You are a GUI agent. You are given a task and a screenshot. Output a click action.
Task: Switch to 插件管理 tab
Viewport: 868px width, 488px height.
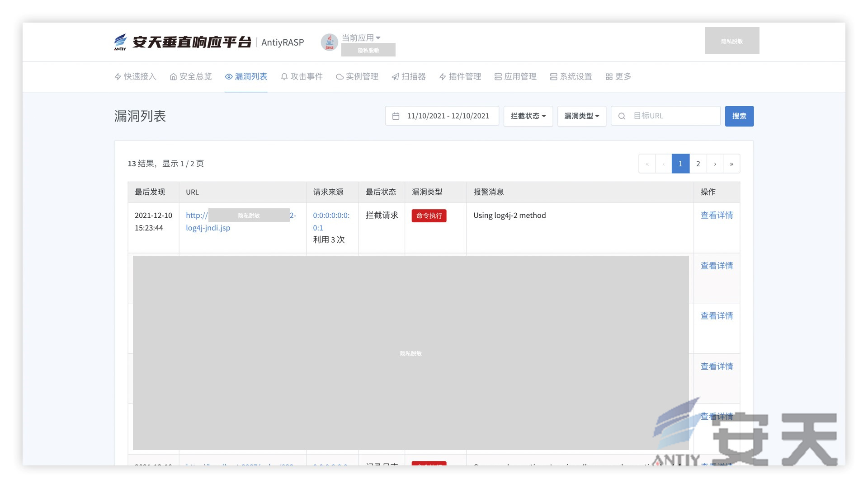point(460,77)
